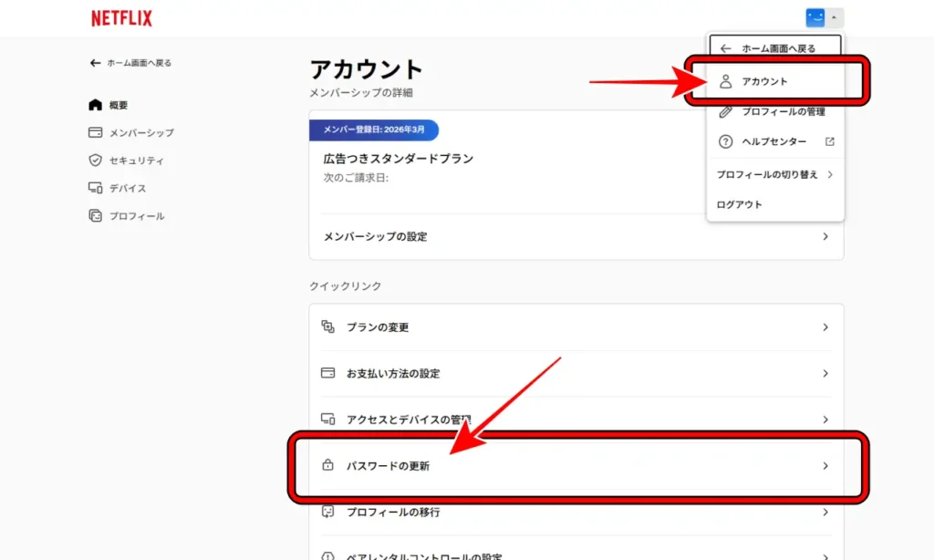The width and height of the screenshot is (934, 560).
Task: Click the pencil icon for プロフィールの管理
Action: (725, 111)
